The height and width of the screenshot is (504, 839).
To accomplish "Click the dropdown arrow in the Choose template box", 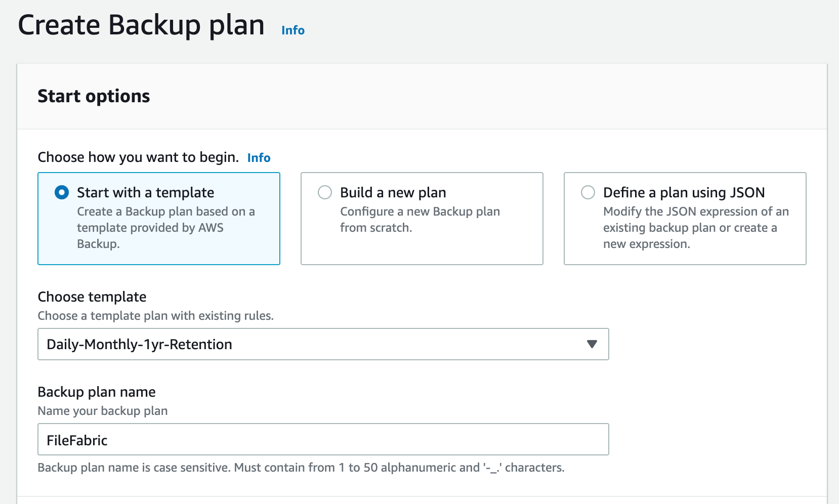I will 592,344.
